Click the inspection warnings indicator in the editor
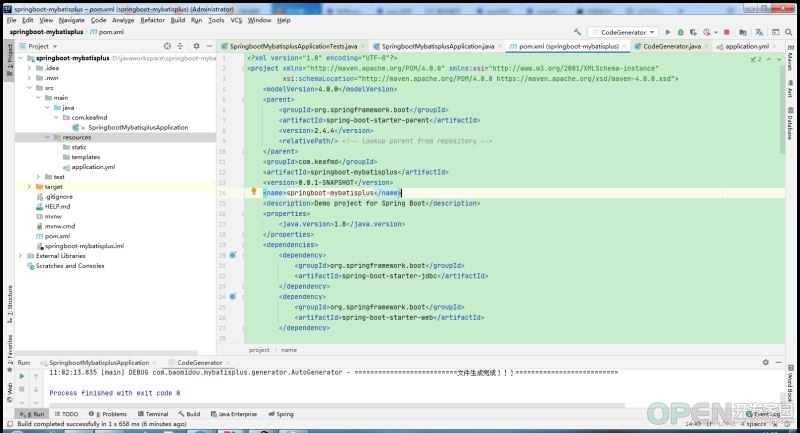 [x=756, y=59]
